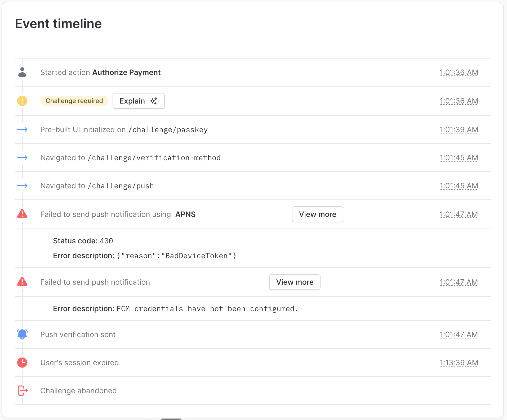507x420 pixels.
Task: Click timestamp for verification-method navigation
Action: 459,158
